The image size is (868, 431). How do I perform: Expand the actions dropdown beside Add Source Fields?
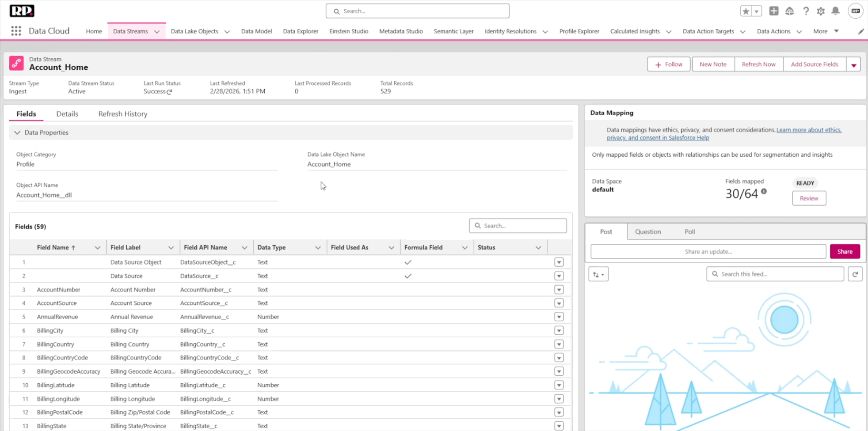tap(853, 64)
